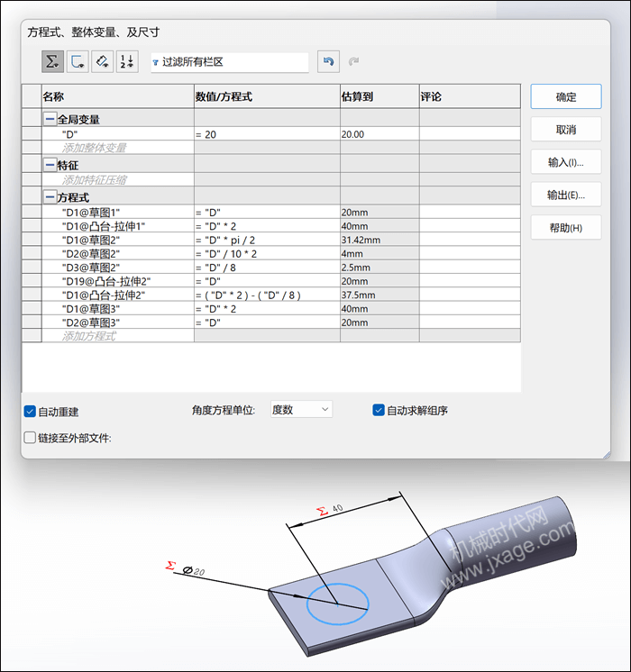Collapse the 方程式 section
Screen dimensions: 631x672
50,197
